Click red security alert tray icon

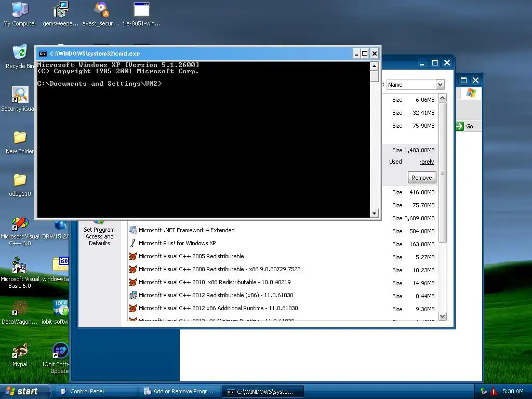pos(494,392)
